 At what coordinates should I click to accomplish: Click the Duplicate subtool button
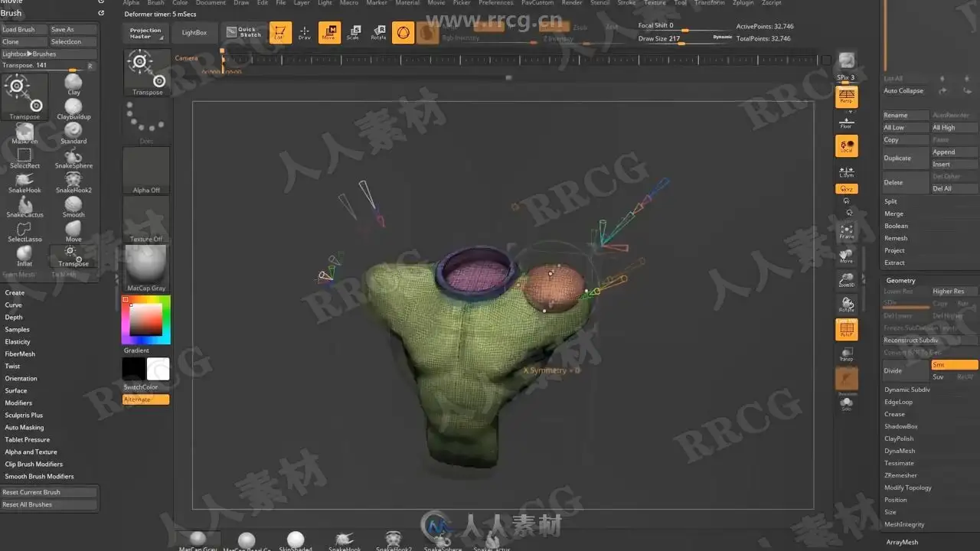pyautogui.click(x=906, y=158)
